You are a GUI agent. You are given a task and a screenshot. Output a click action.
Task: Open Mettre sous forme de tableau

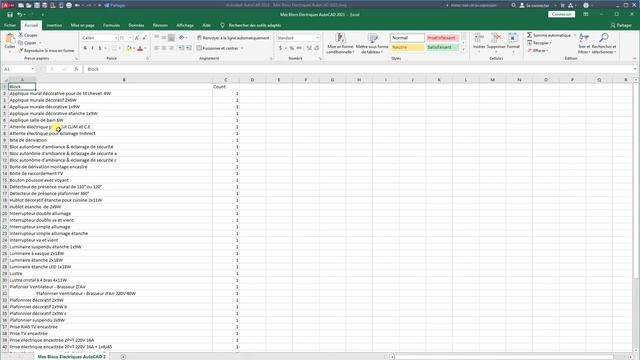click(372, 44)
